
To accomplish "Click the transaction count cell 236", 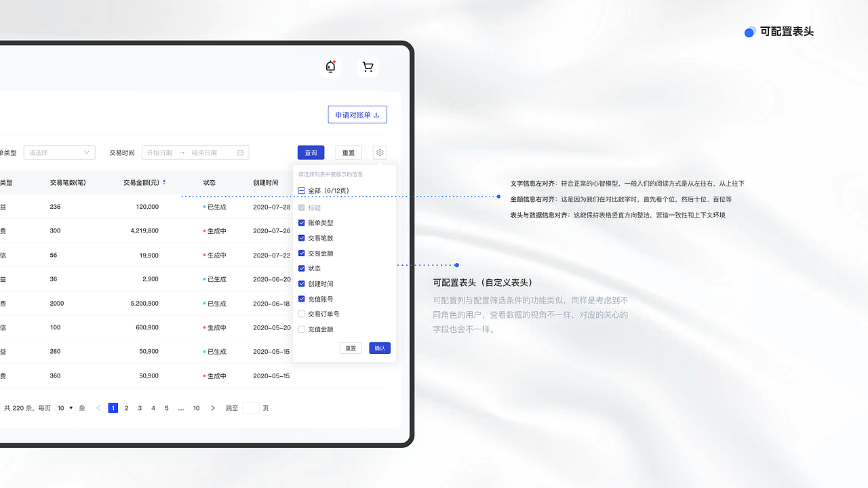I will [x=56, y=207].
